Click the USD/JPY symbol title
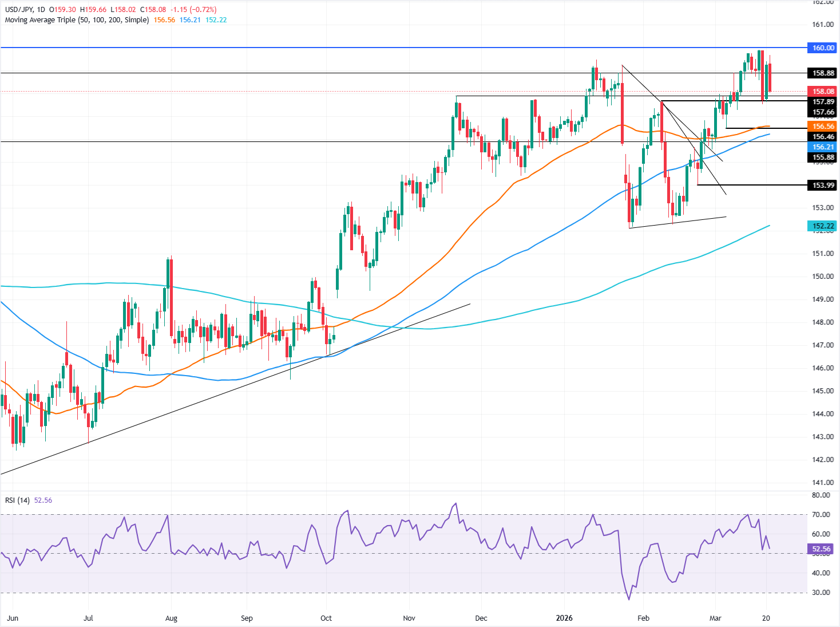 pyautogui.click(x=19, y=10)
